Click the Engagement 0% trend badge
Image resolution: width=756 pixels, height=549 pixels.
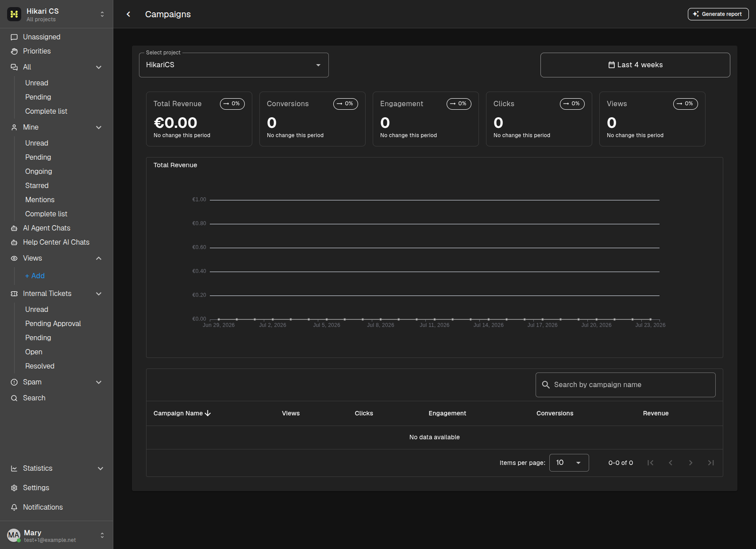click(459, 104)
